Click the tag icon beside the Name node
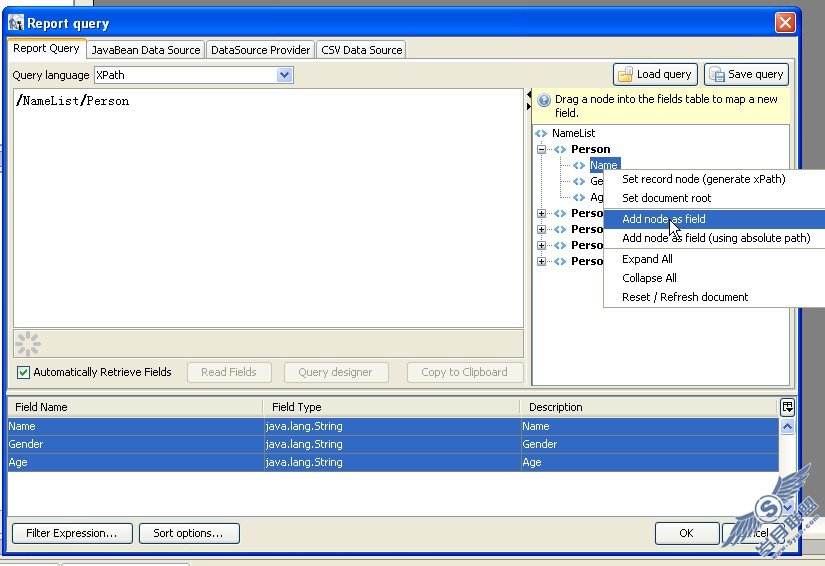The image size is (825, 566). point(579,166)
